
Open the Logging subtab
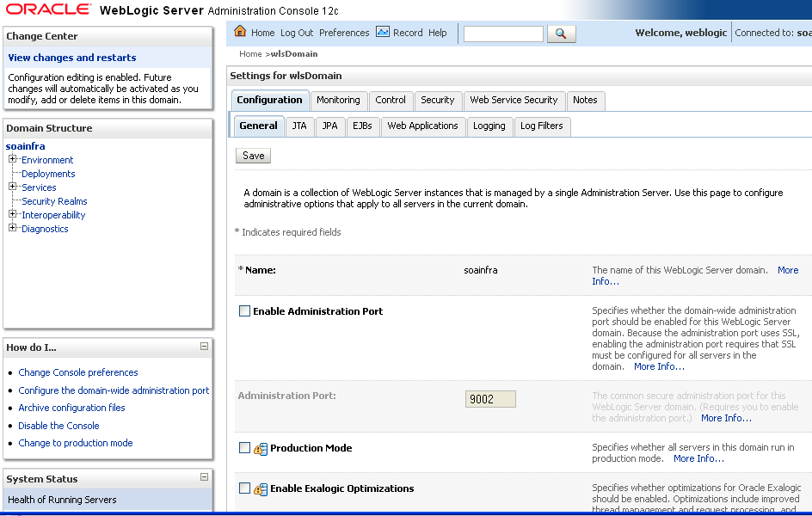489,126
